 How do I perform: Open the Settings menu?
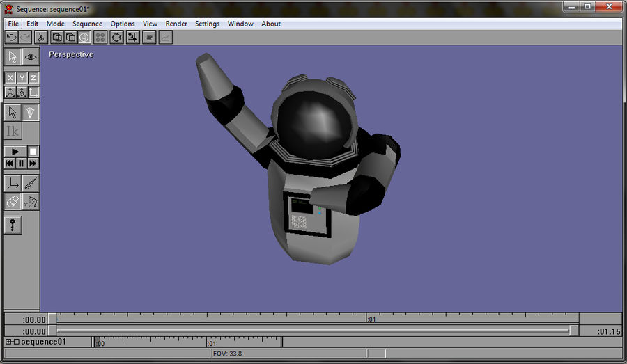pos(207,24)
